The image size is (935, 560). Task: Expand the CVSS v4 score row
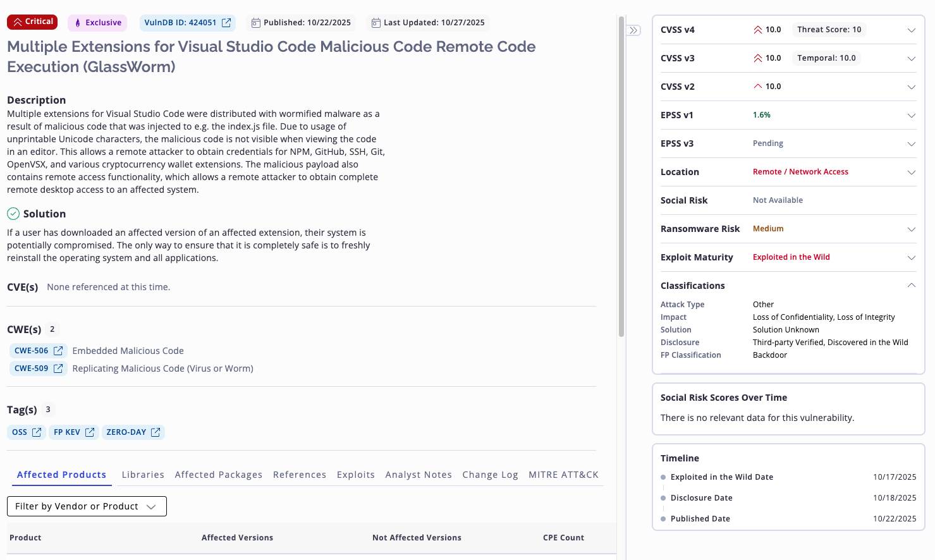click(x=911, y=30)
